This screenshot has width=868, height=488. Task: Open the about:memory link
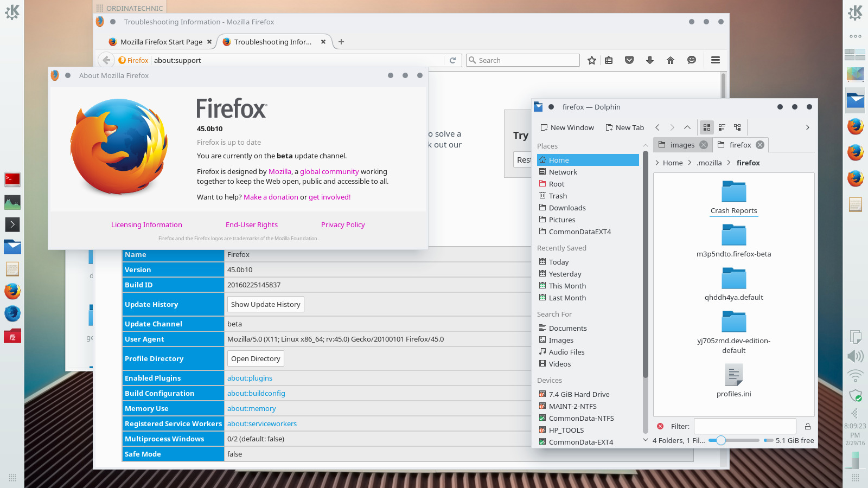point(251,408)
